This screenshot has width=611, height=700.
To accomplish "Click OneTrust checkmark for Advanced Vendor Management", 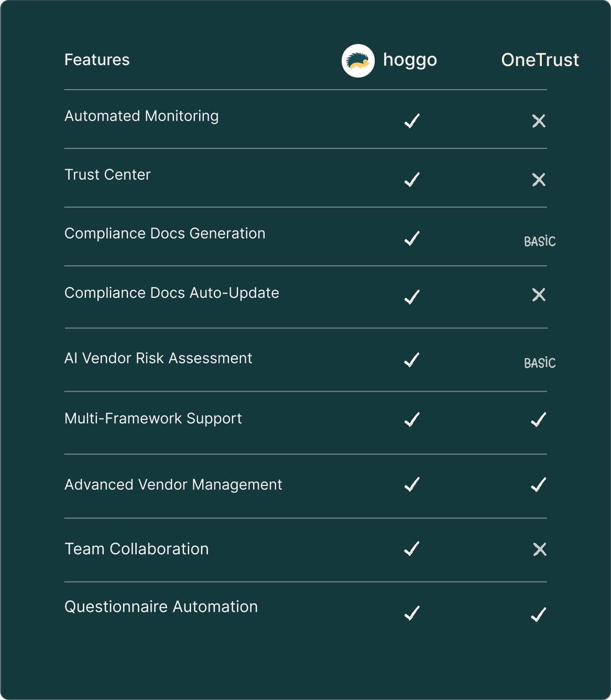I will click(539, 484).
